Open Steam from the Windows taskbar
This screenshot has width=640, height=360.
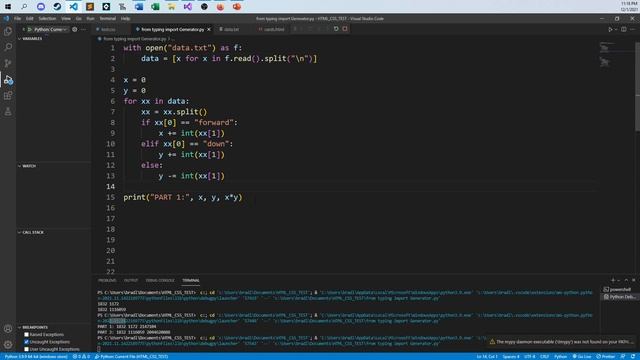click(57, 7)
